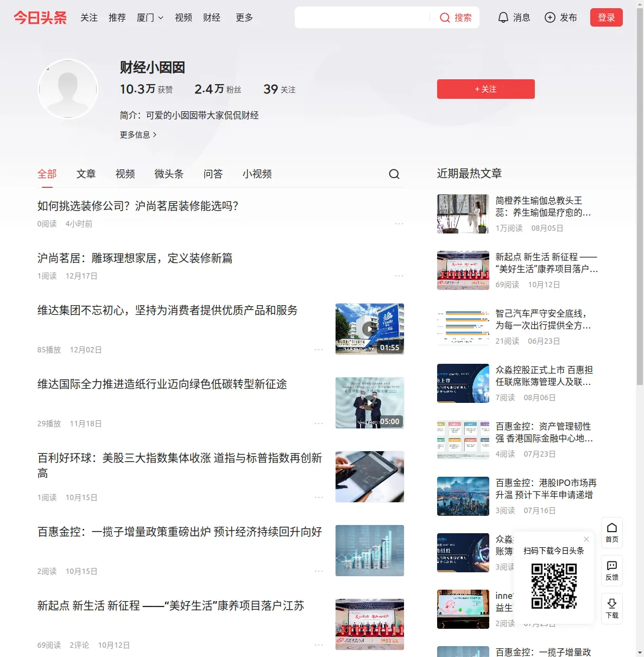The image size is (644, 657).
Task: Click the 发布 plus-circle icon
Action: tap(550, 17)
